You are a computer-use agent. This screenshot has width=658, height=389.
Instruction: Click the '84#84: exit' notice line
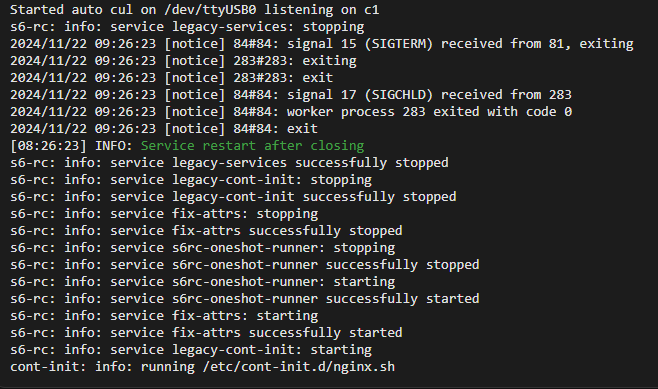(164, 128)
